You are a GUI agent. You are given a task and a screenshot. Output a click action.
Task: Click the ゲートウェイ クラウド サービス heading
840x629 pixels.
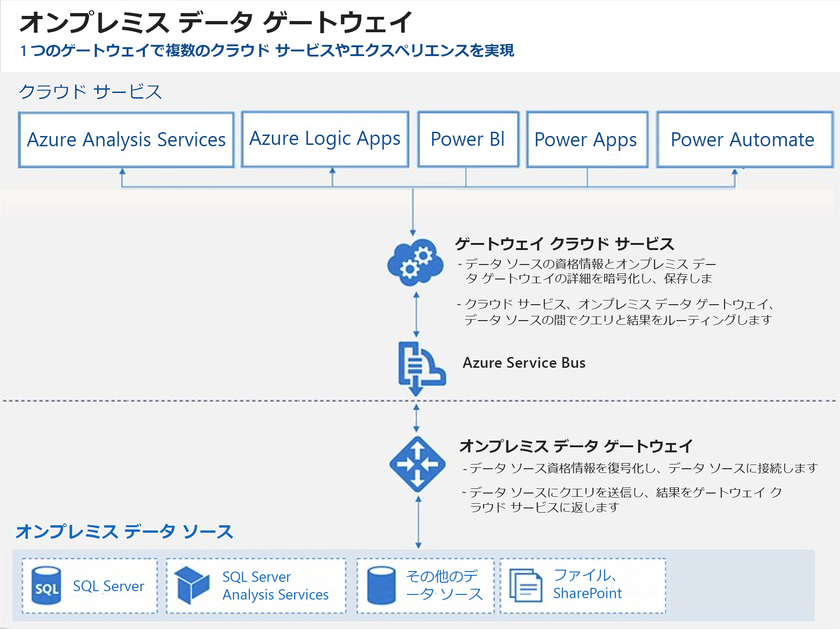pyautogui.click(x=564, y=244)
